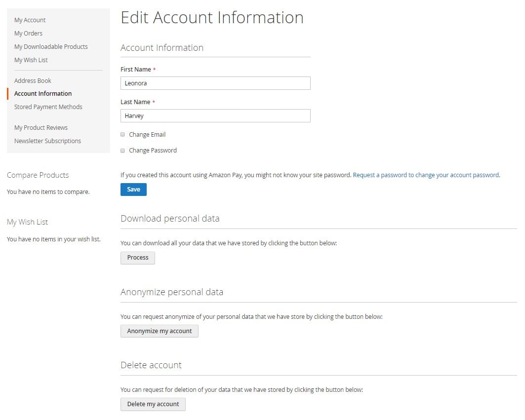Open Newsletter Subscriptions page

point(47,141)
